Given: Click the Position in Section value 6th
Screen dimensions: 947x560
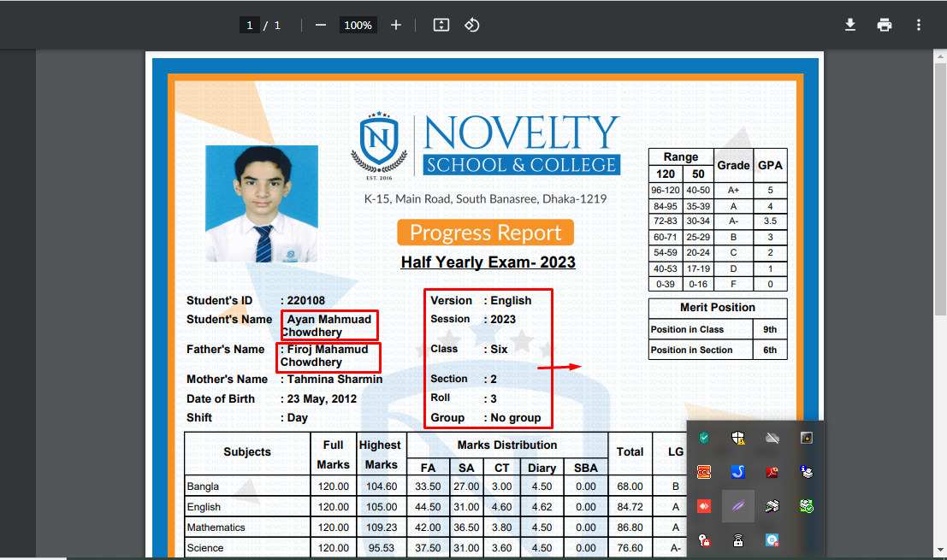Looking at the screenshot, I should [770, 350].
